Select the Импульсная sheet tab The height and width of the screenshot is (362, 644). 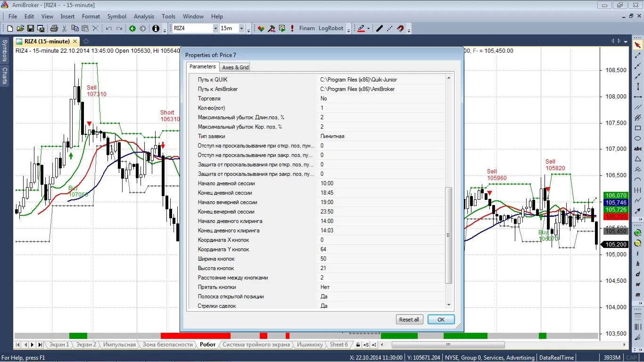[119, 345]
